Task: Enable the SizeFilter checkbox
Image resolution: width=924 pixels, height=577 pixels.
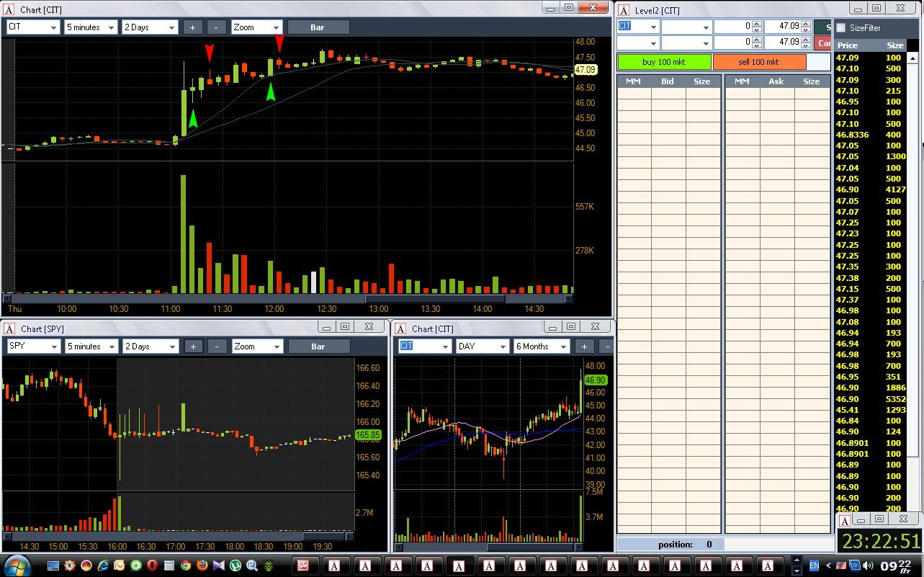Action: (840, 28)
